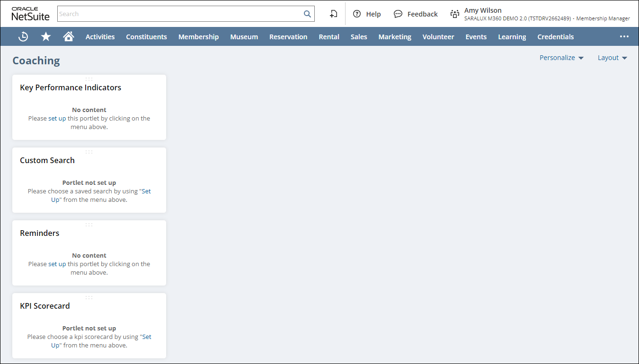The height and width of the screenshot is (364, 639).
Task: Click the Set Up link in KPI Scorecard
Action: pos(147,337)
